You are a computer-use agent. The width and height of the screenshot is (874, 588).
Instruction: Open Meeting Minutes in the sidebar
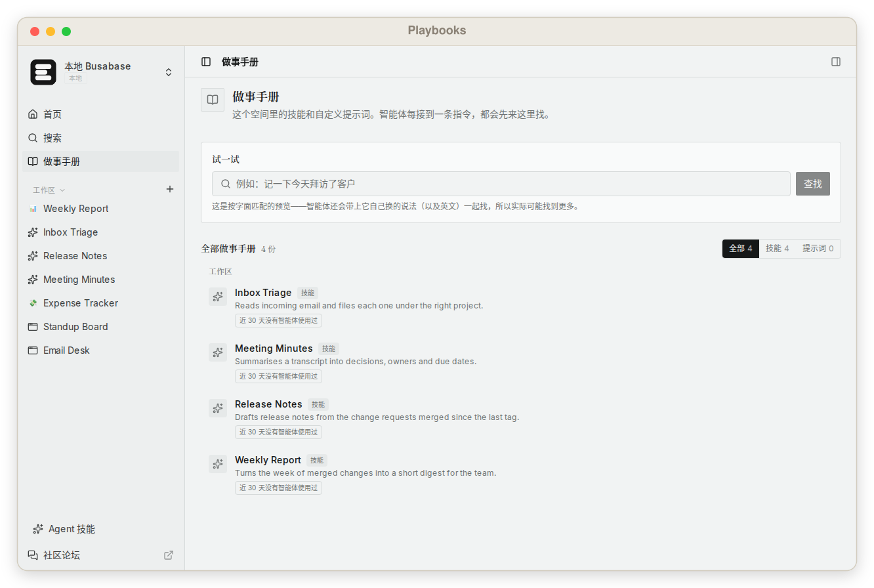pyautogui.click(x=101, y=280)
